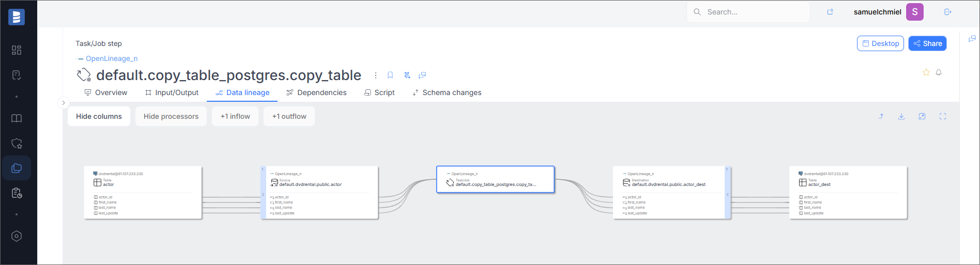The height and width of the screenshot is (265, 980).
Task: Click the app logo in the sidebar
Action: (x=17, y=17)
